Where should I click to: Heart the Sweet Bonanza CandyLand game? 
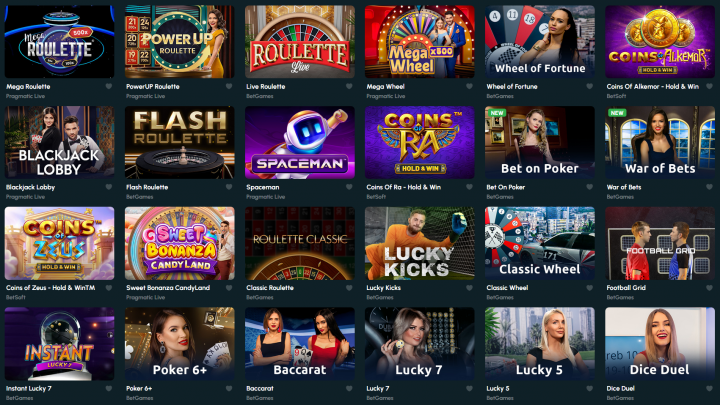[x=229, y=288]
